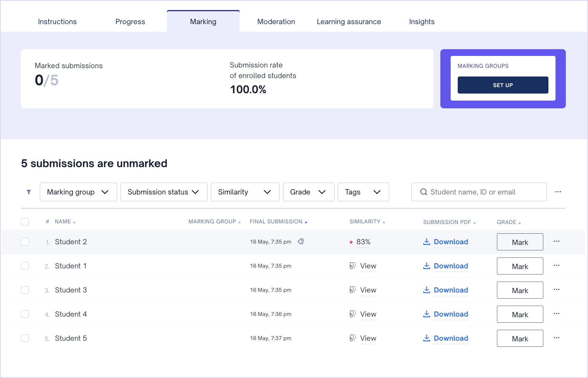This screenshot has width=588, height=378.
Task: Click the download arrow icon for Student 4
Action: point(427,314)
